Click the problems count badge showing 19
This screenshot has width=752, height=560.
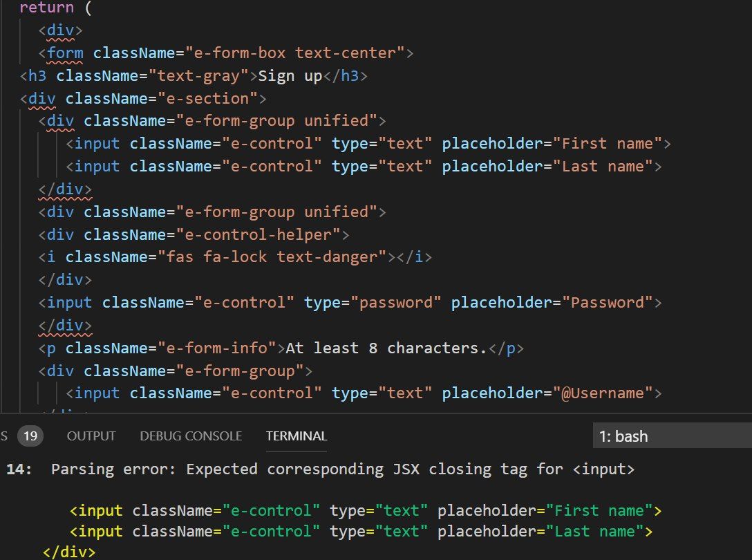[30, 436]
